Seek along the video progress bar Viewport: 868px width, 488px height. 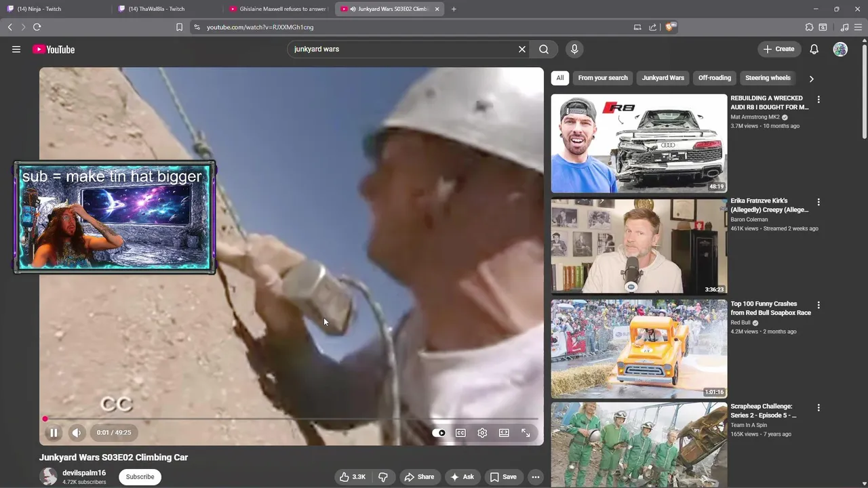(x=292, y=419)
